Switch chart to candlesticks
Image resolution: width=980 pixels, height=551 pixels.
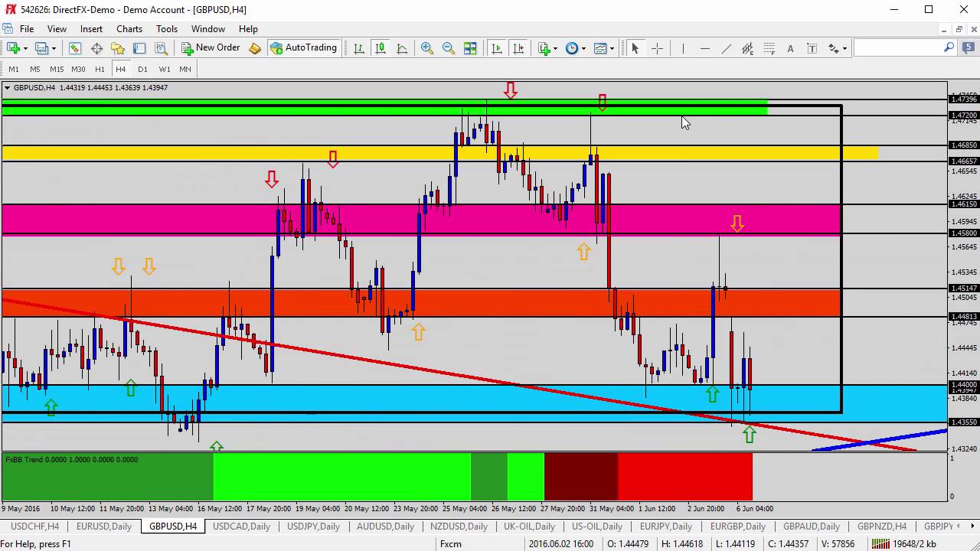pos(381,48)
